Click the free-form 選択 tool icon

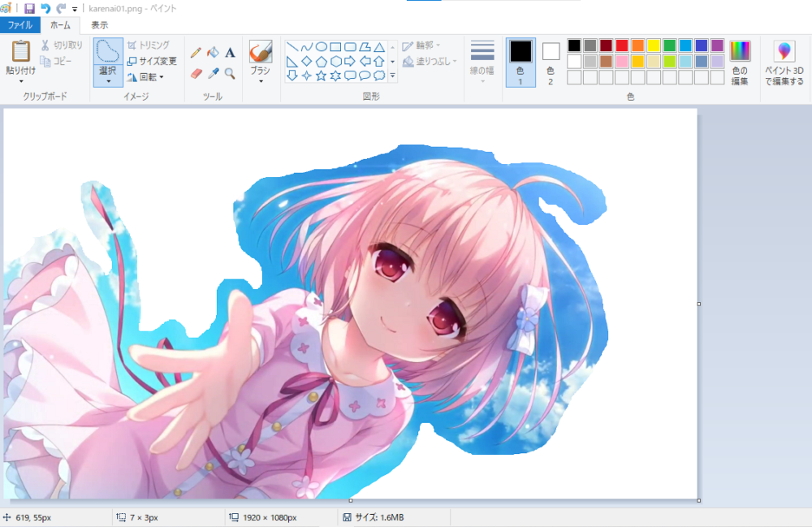[108, 51]
